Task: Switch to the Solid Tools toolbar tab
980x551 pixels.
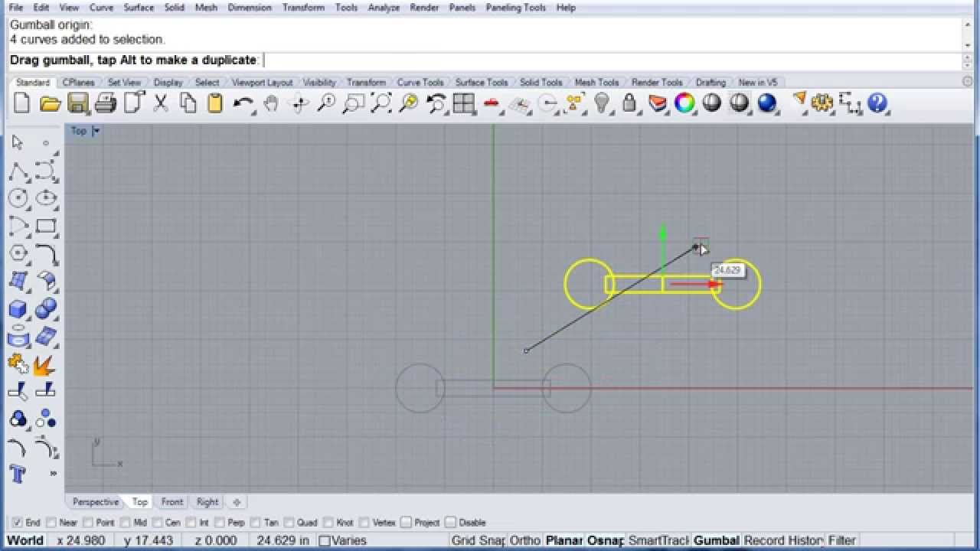Action: click(x=541, y=82)
